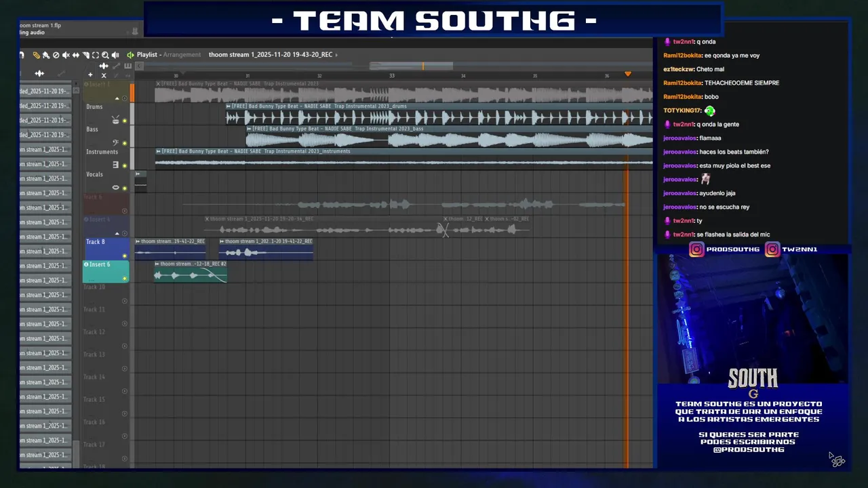Click the scroll-up arrow in clip list
This screenshot has width=868, height=488.
click(x=76, y=90)
